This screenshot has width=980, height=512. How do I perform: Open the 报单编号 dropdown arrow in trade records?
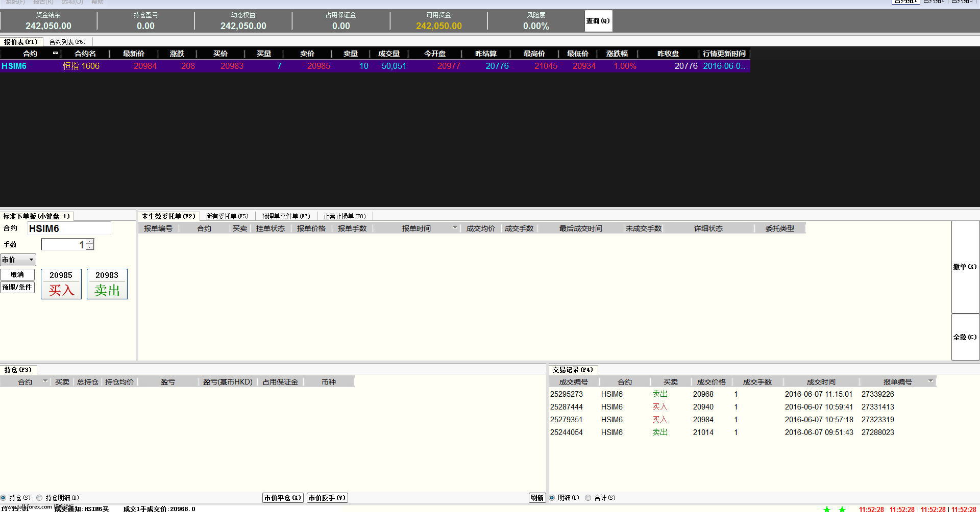pos(930,381)
